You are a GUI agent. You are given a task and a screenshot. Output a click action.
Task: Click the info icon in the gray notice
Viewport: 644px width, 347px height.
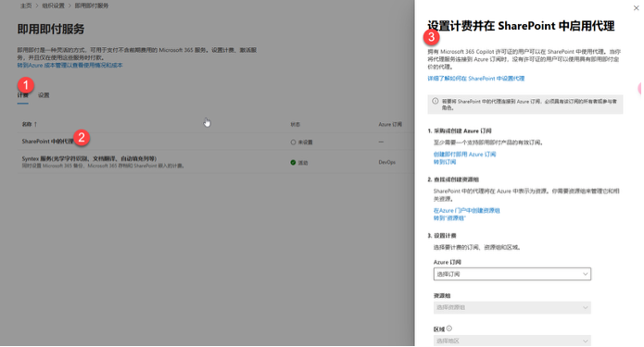435,101
